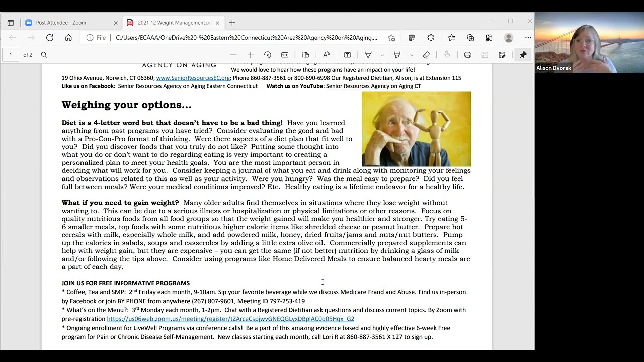Fit the PDF to page width
The height and width of the screenshot is (362, 644).
click(285, 55)
